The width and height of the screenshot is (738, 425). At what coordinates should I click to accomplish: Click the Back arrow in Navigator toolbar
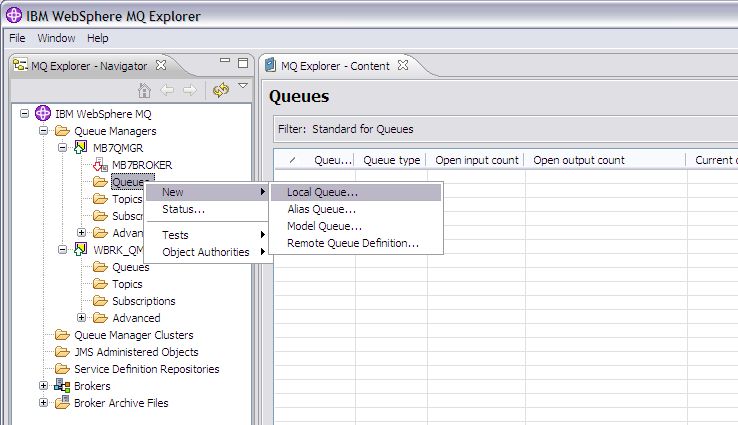[167, 90]
